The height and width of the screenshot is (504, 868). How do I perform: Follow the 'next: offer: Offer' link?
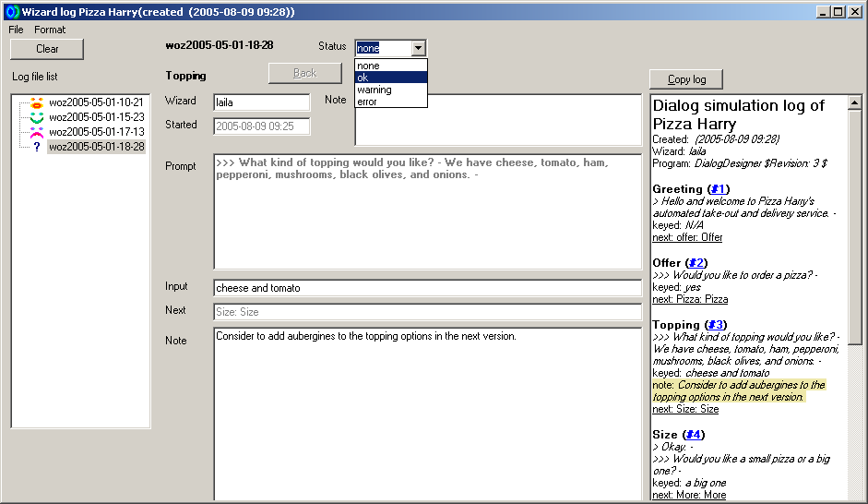coord(687,237)
